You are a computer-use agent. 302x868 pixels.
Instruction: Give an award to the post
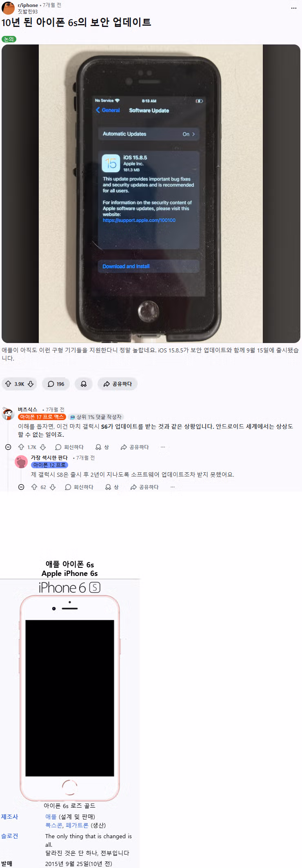84,384
